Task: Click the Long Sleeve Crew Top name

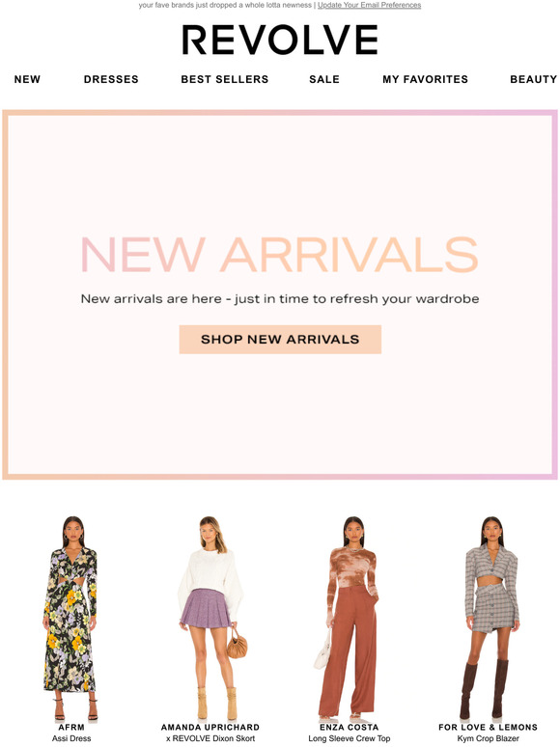Action: point(350,738)
